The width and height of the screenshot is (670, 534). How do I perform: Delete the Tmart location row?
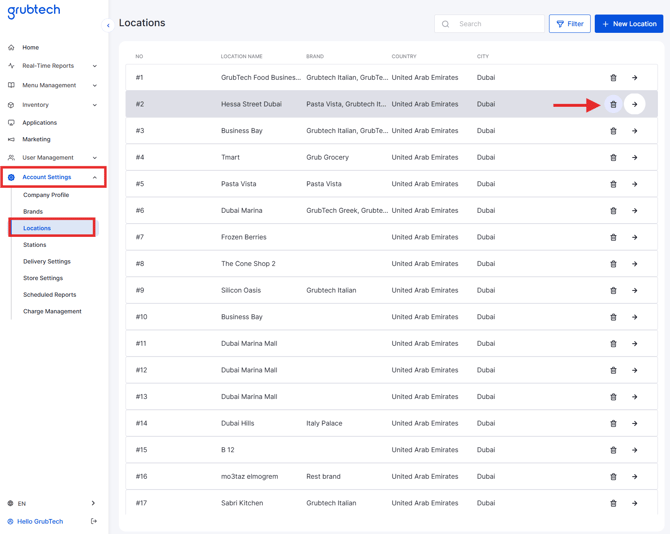(613, 157)
